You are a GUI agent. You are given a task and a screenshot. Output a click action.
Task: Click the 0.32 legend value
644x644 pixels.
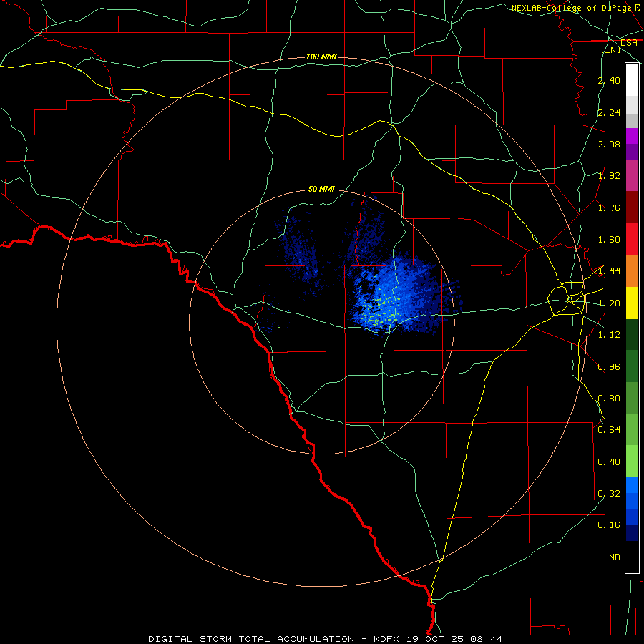609,494
